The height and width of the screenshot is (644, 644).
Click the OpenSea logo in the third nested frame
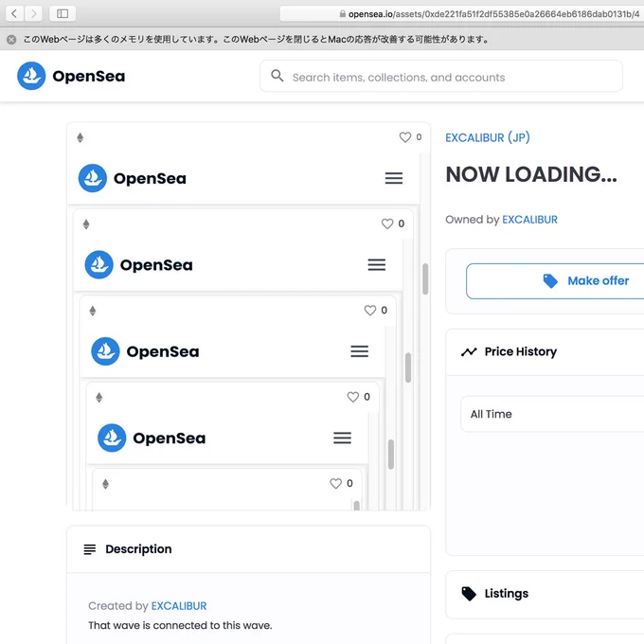pos(146,351)
